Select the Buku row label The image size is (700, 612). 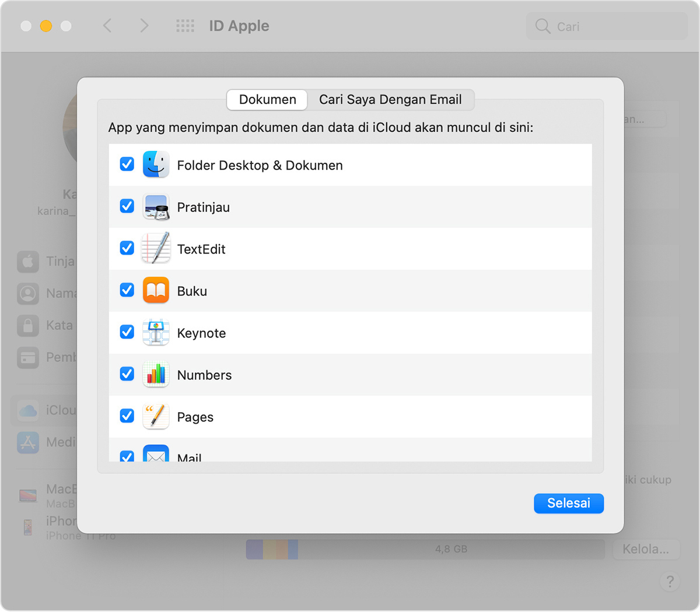coord(192,291)
